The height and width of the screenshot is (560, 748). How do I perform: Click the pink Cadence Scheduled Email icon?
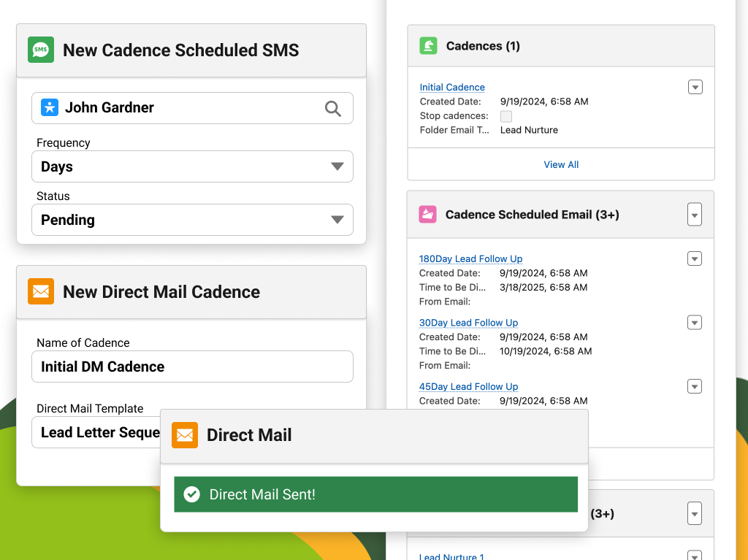427,214
